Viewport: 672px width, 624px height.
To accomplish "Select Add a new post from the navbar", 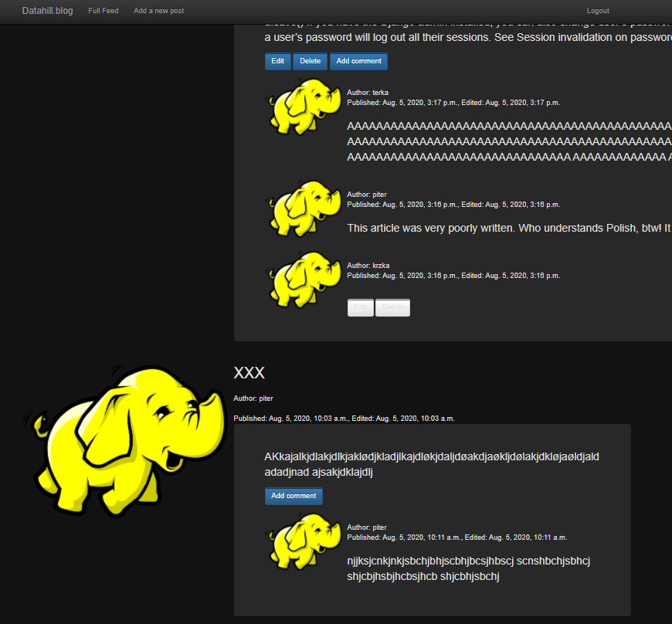I will pyautogui.click(x=158, y=11).
